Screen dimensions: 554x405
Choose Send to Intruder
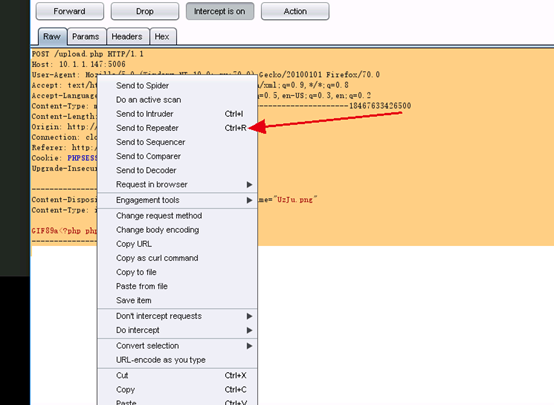pos(177,114)
